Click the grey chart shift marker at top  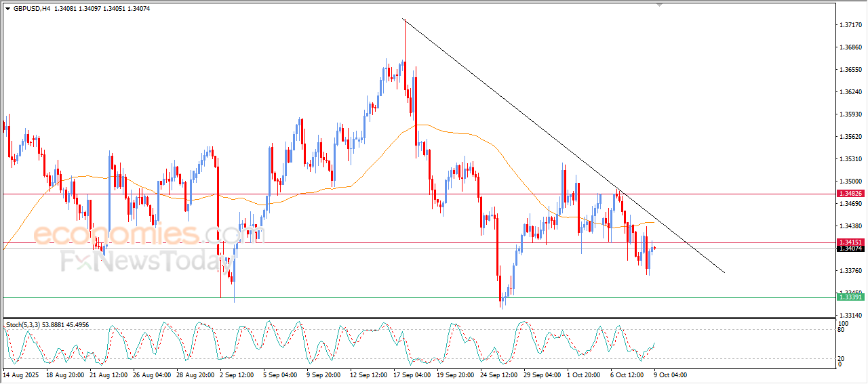click(659, 5)
